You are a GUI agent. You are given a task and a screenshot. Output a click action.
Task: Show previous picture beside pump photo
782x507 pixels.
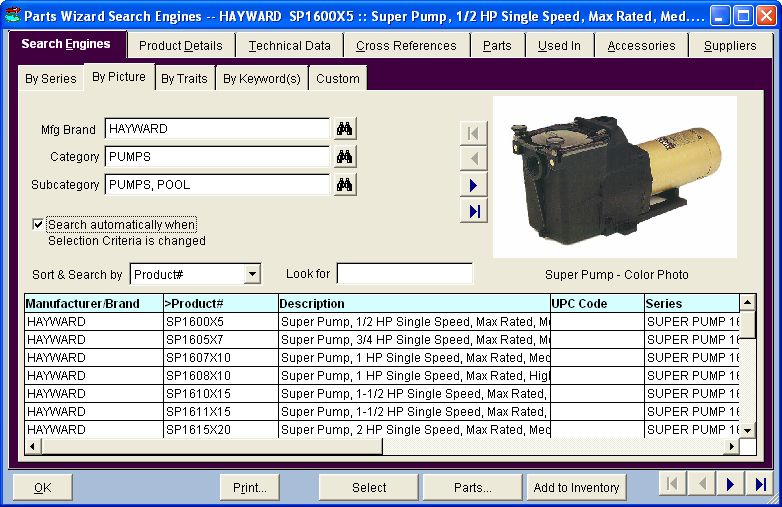pos(473,159)
